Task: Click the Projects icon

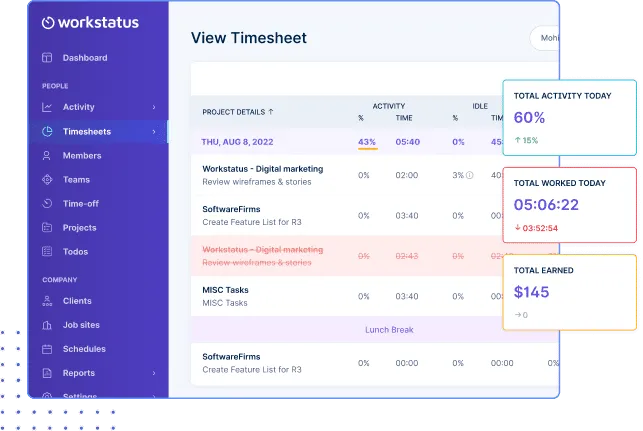Action: 47,228
